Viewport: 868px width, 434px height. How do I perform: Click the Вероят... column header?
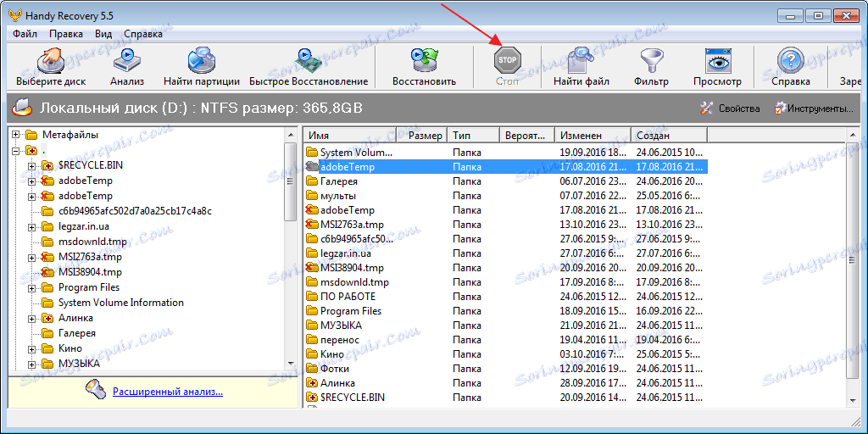pos(527,135)
